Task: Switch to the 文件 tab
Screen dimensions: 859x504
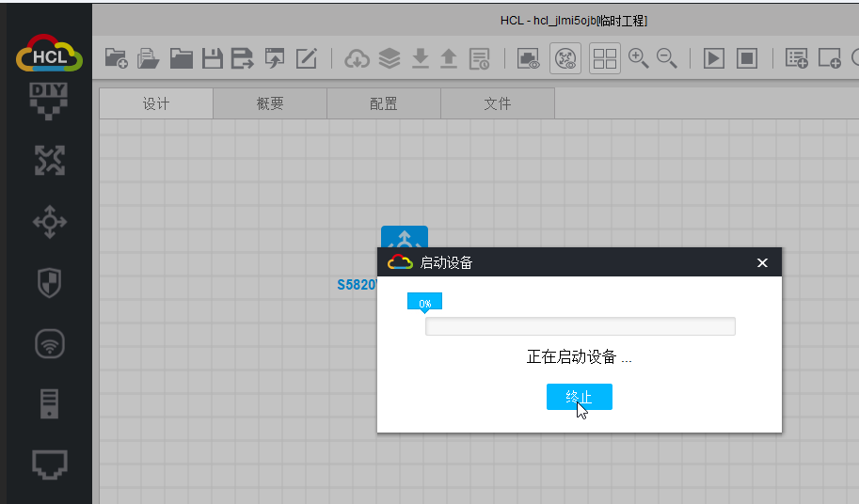Action: pos(498,103)
